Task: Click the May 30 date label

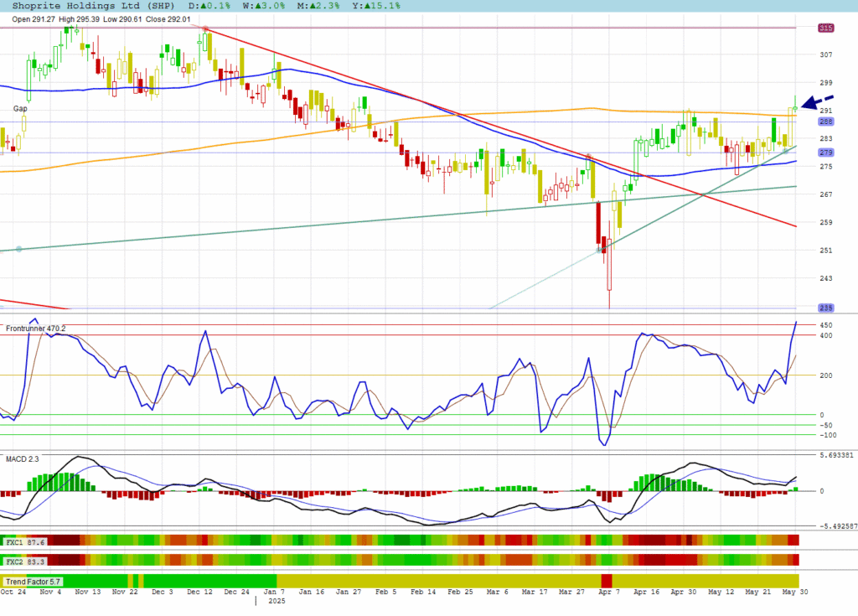Action: [x=794, y=592]
